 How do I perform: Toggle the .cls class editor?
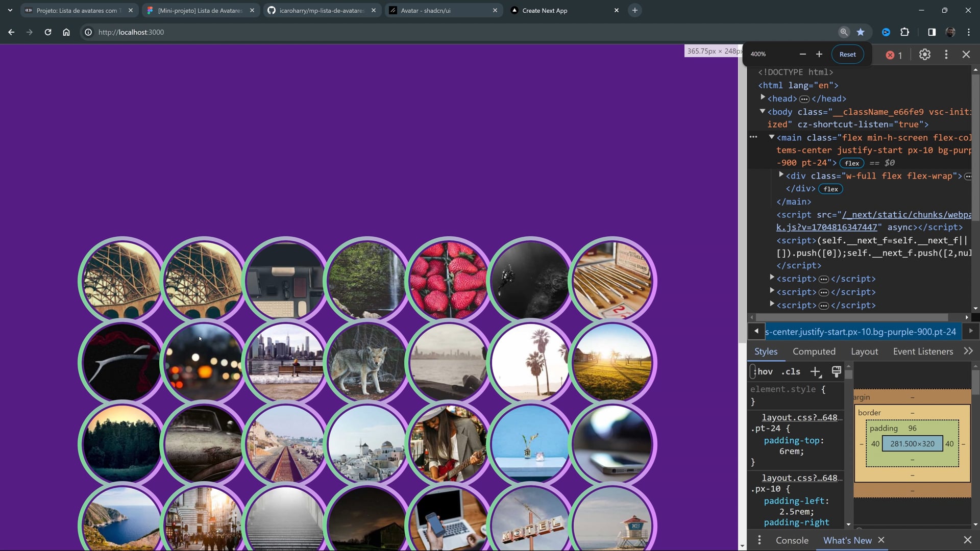tap(791, 372)
